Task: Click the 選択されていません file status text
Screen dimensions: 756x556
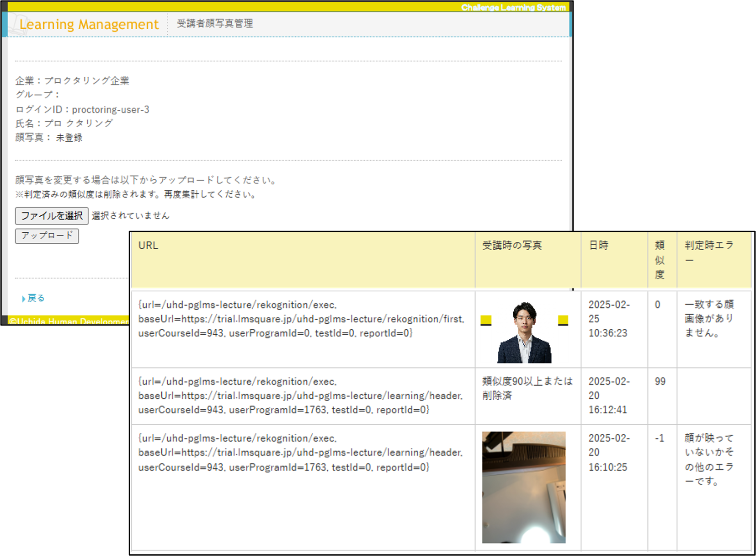Action: click(x=131, y=216)
